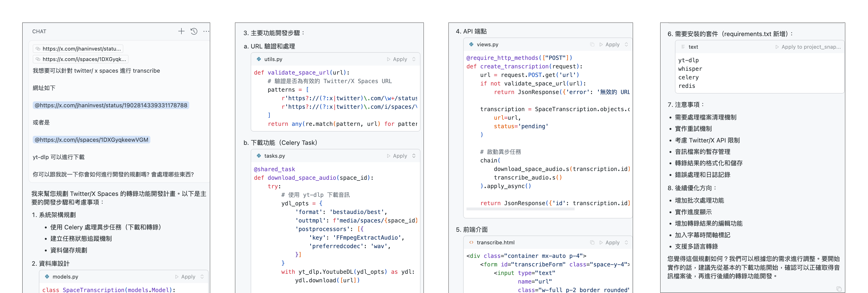Copy the views.py code block
This screenshot has height=293, width=868.
coord(592,44)
